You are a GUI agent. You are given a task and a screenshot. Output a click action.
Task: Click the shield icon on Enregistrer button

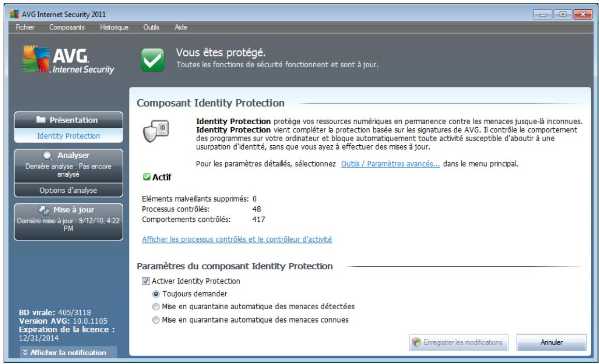click(416, 342)
